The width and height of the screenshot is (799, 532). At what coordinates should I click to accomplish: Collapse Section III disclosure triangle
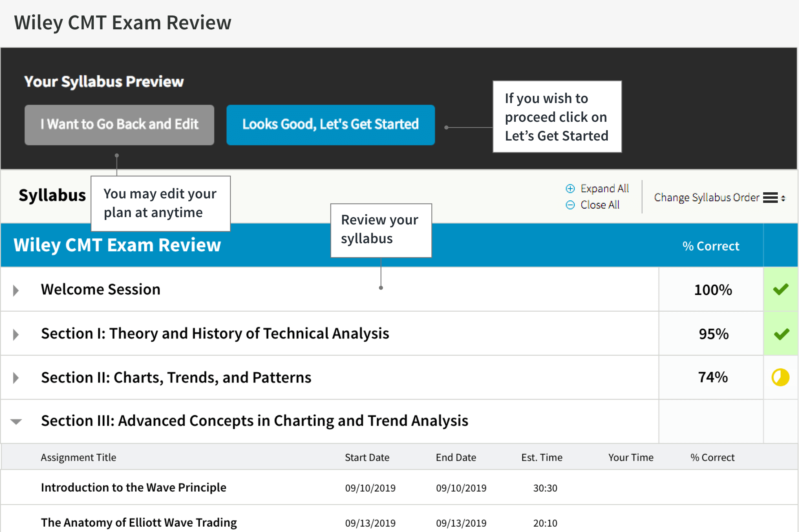click(x=16, y=422)
